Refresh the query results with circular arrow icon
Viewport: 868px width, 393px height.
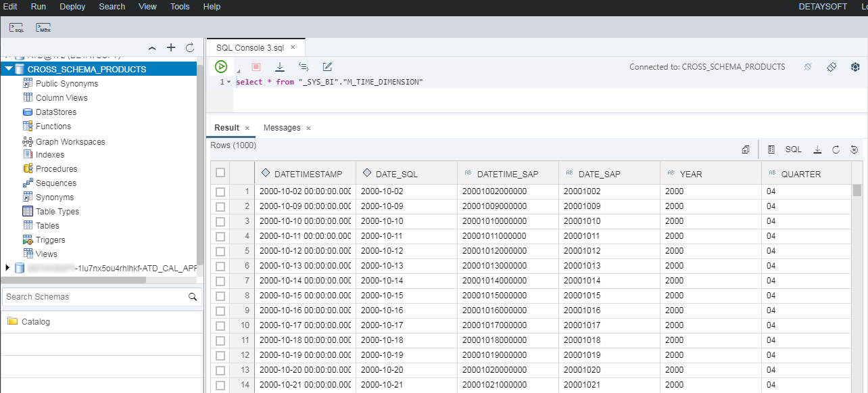pyautogui.click(x=836, y=149)
